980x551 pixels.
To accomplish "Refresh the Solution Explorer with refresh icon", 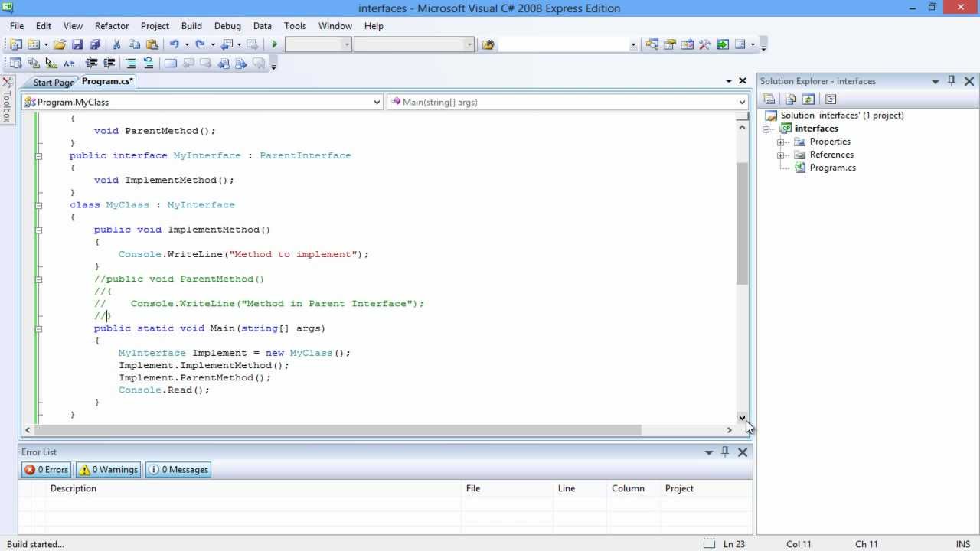I will pyautogui.click(x=808, y=99).
